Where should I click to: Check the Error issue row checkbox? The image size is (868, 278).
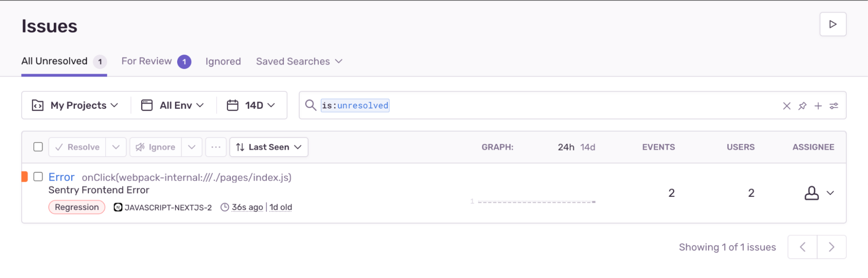click(x=38, y=177)
